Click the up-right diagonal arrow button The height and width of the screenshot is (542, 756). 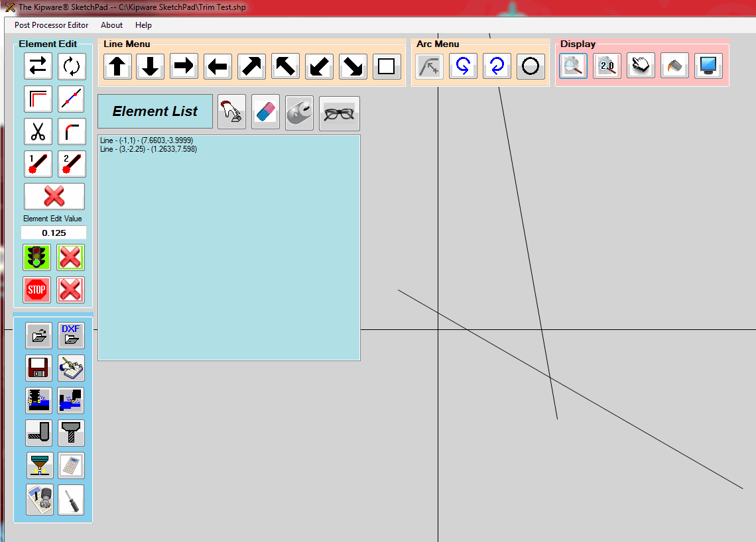coord(251,66)
